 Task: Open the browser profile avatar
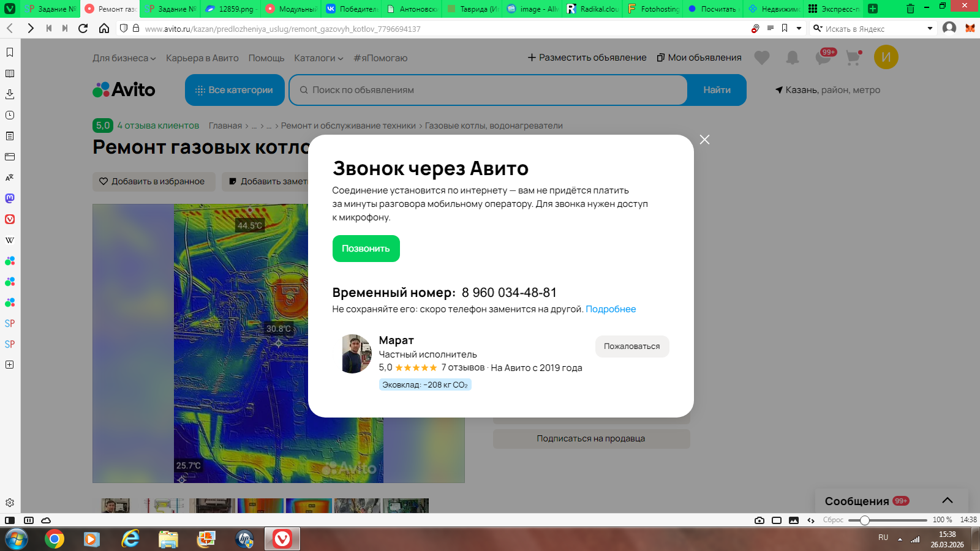[x=949, y=28]
